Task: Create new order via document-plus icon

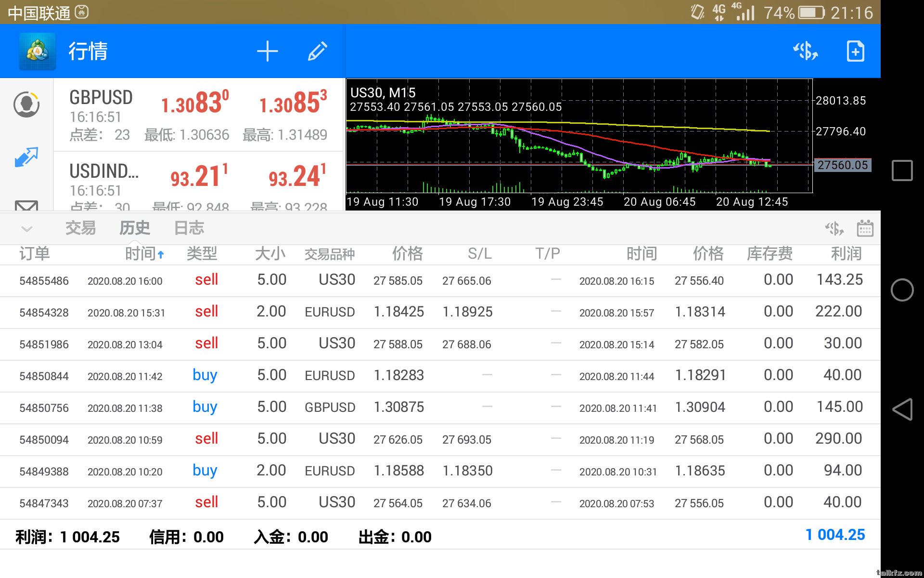Action: (855, 51)
